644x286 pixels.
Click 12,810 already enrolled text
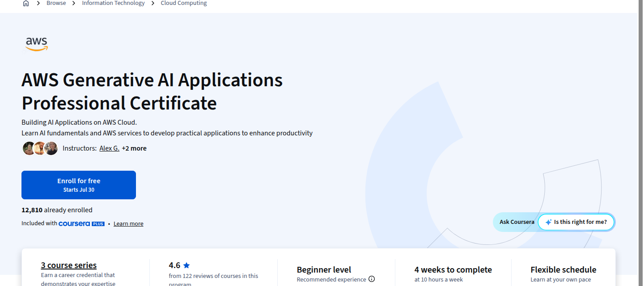(57, 210)
